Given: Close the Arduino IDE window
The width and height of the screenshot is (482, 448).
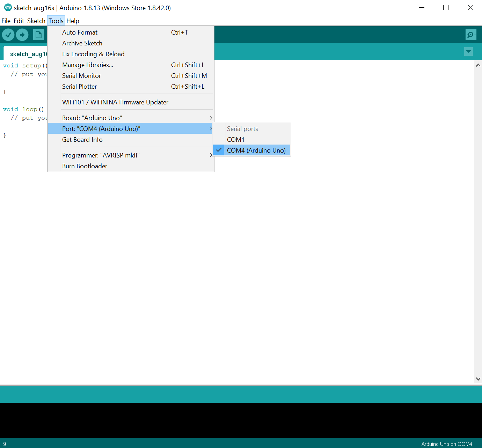Looking at the screenshot, I should point(470,8).
